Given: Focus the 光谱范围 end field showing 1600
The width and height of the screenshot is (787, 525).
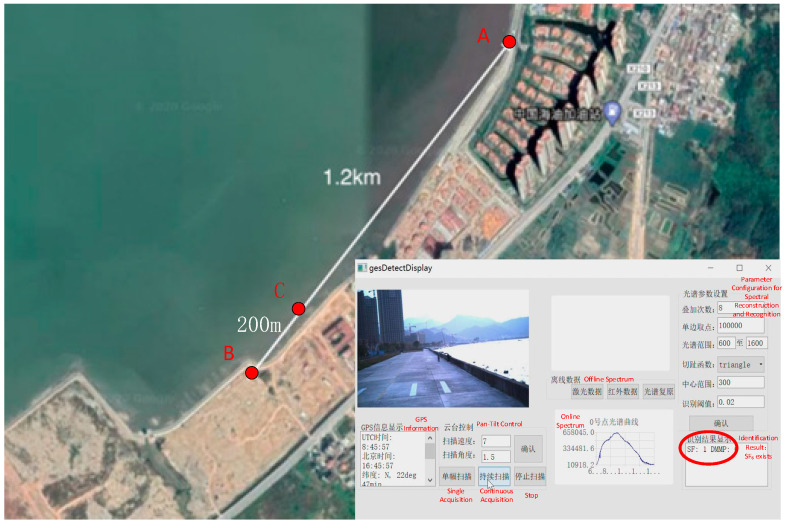Looking at the screenshot, I should (x=756, y=344).
